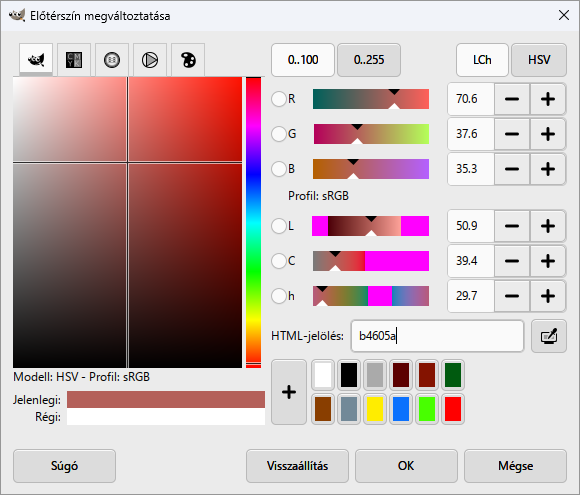
Task: Pick the brown history swatch
Action: pyautogui.click(x=323, y=409)
